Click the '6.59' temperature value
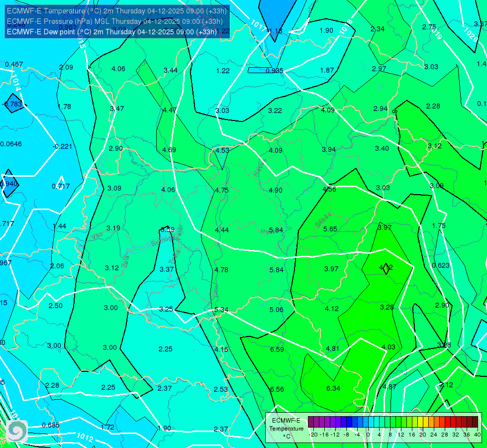This screenshot has width=487, height=448. [x=277, y=349]
